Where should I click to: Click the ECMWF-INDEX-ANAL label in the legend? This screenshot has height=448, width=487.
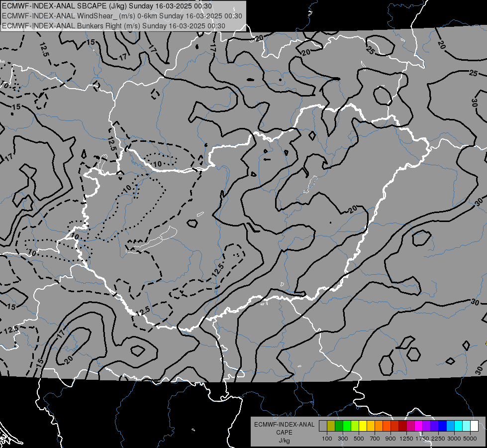point(285,425)
